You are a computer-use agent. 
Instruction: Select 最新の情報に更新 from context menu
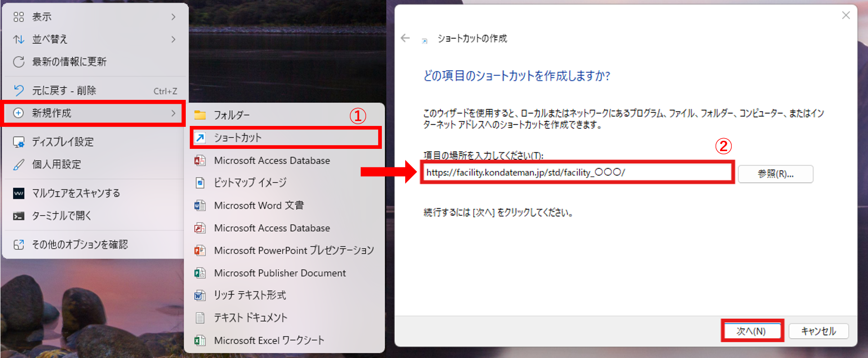[69, 62]
